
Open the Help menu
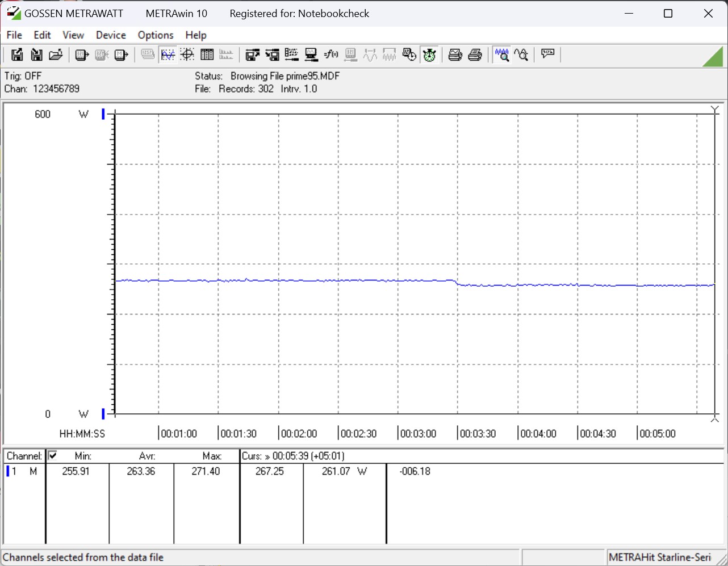coord(196,35)
